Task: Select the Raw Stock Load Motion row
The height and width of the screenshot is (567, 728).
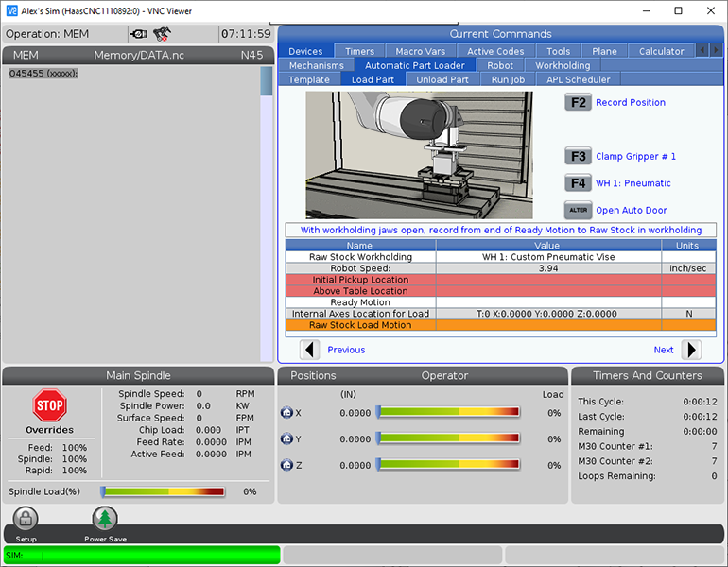Action: pyautogui.click(x=360, y=325)
